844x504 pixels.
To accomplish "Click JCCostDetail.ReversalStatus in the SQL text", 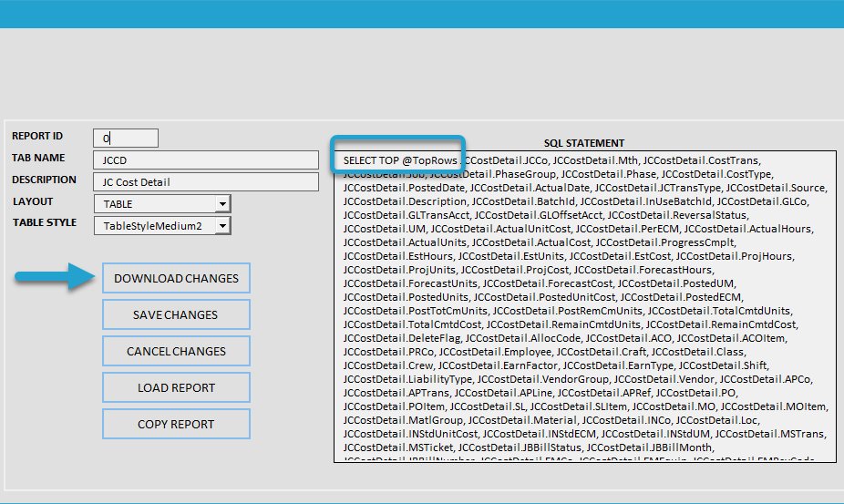I will (677, 215).
